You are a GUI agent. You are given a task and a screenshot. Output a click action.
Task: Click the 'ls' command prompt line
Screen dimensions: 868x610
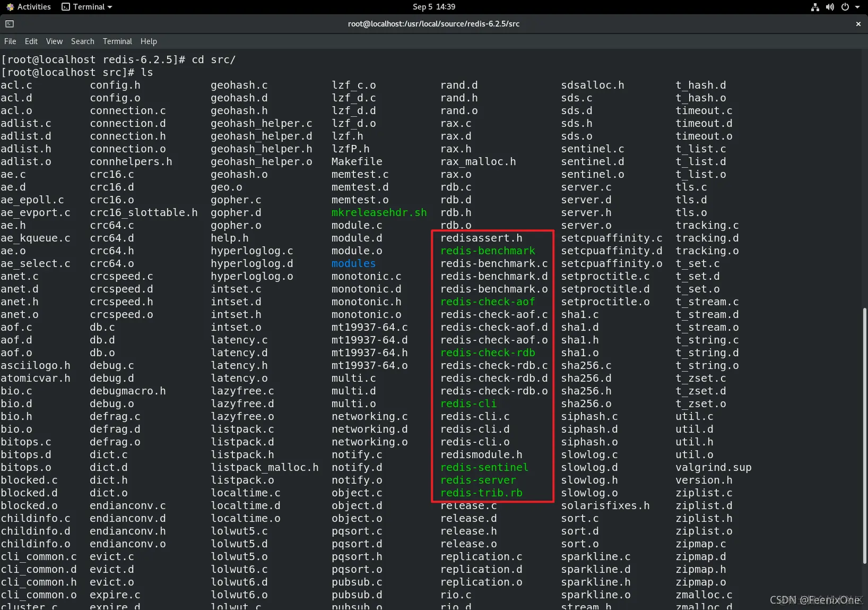[76, 72]
